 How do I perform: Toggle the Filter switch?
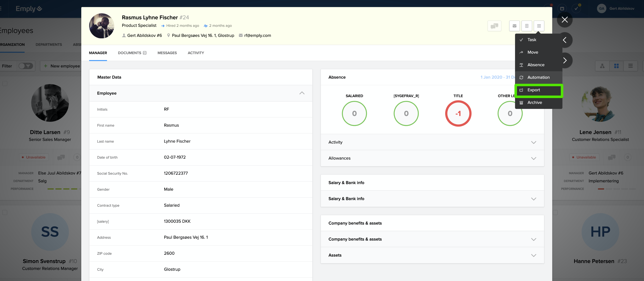(26, 66)
